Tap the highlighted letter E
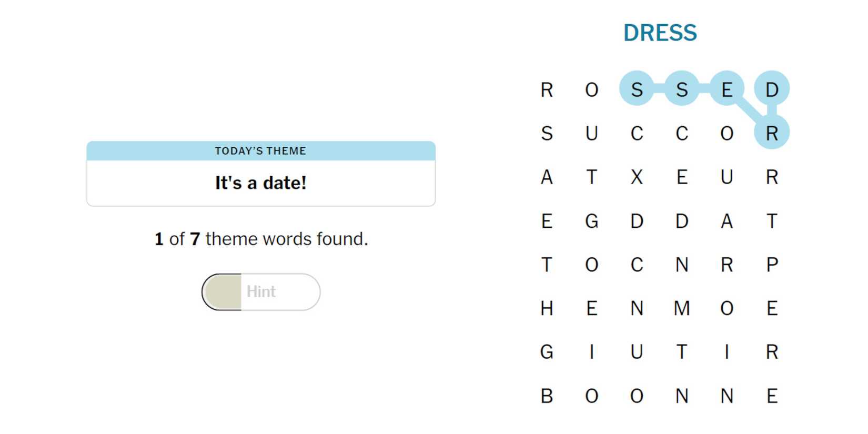The width and height of the screenshot is (868, 434). [x=727, y=89]
